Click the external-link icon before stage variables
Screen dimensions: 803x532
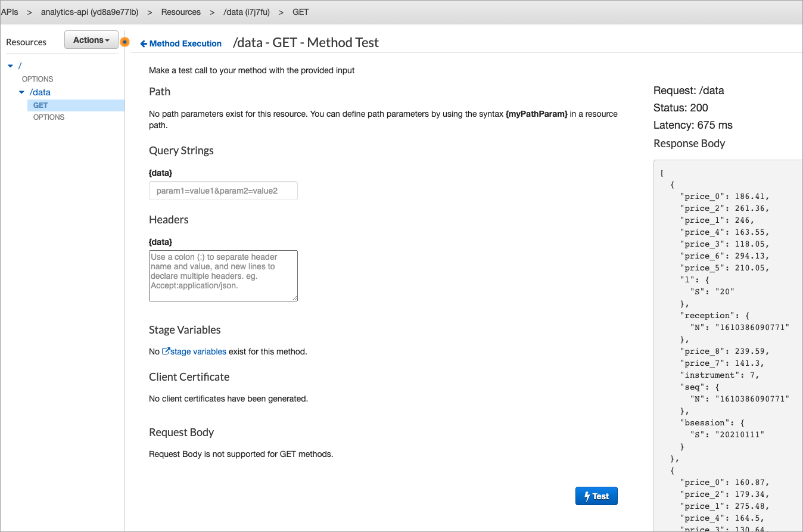click(166, 351)
